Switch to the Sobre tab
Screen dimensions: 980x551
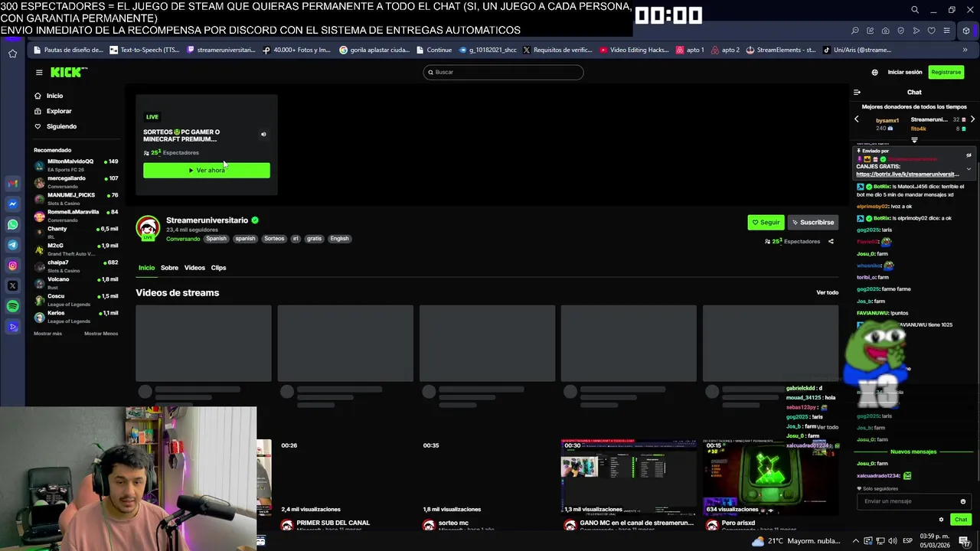(169, 268)
